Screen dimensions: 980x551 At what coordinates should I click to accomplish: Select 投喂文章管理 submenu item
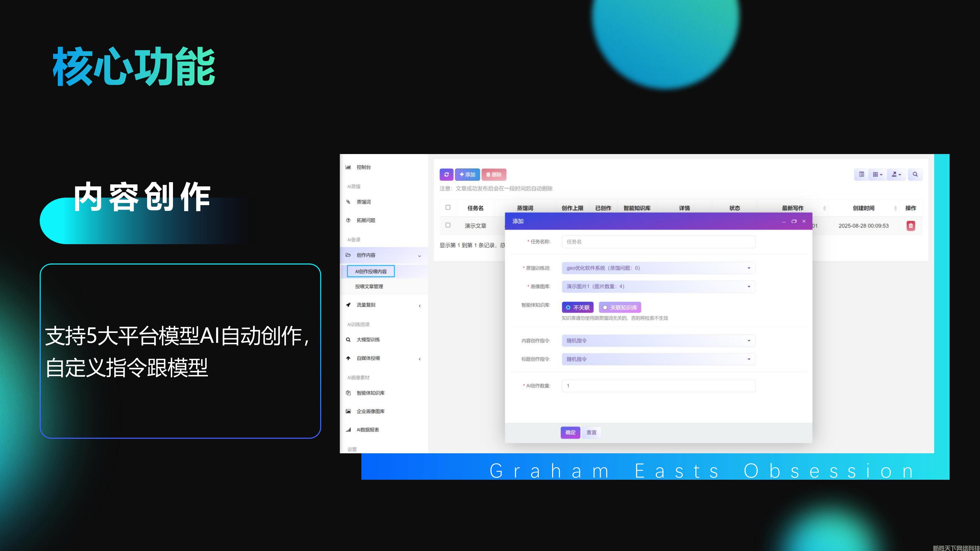pyautogui.click(x=369, y=286)
